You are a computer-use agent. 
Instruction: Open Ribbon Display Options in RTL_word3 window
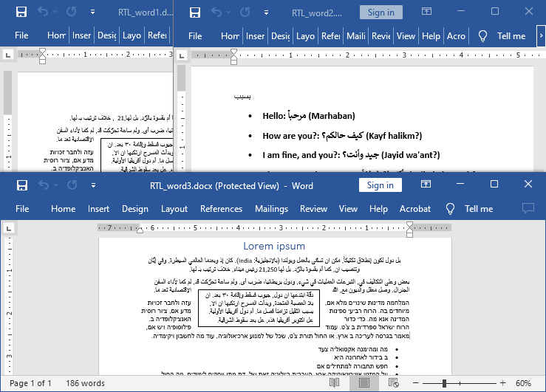tap(425, 186)
